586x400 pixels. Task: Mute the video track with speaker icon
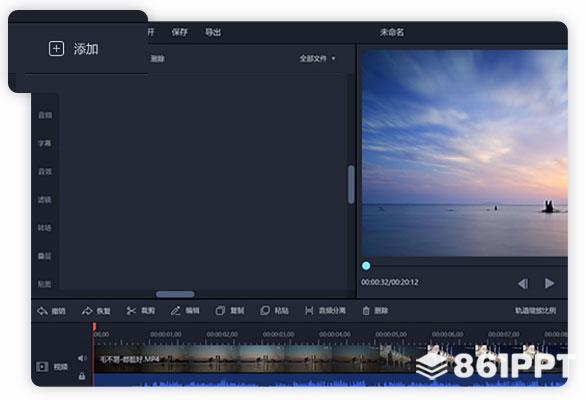[x=82, y=358]
